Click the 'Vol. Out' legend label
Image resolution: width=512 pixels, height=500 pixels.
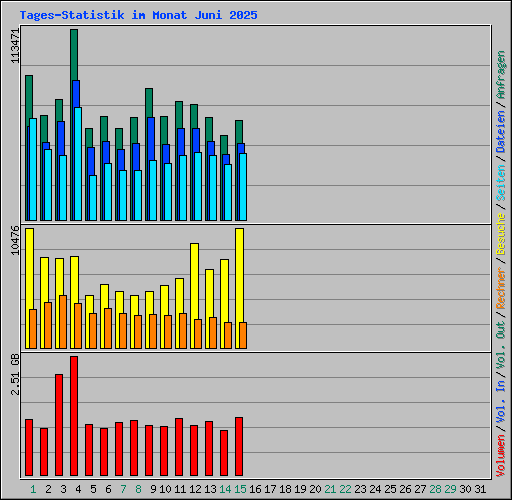click(501, 344)
